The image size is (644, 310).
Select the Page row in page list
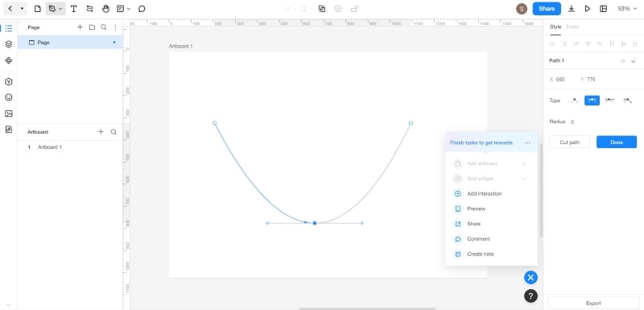[x=70, y=43]
